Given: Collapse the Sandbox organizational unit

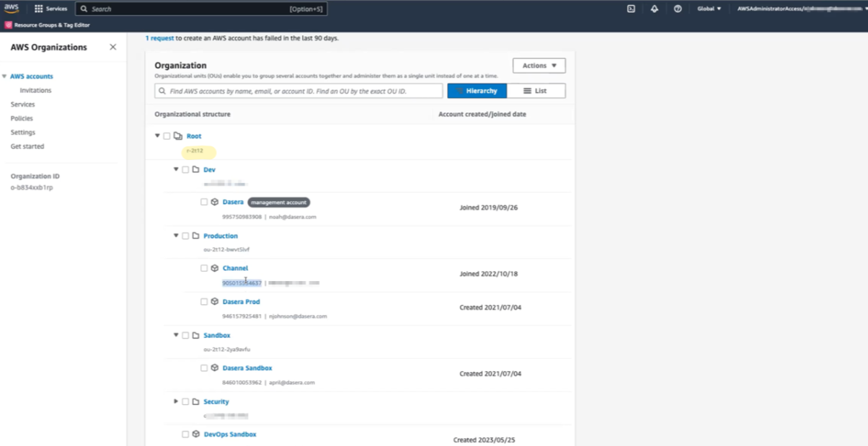Looking at the screenshot, I should click(175, 335).
